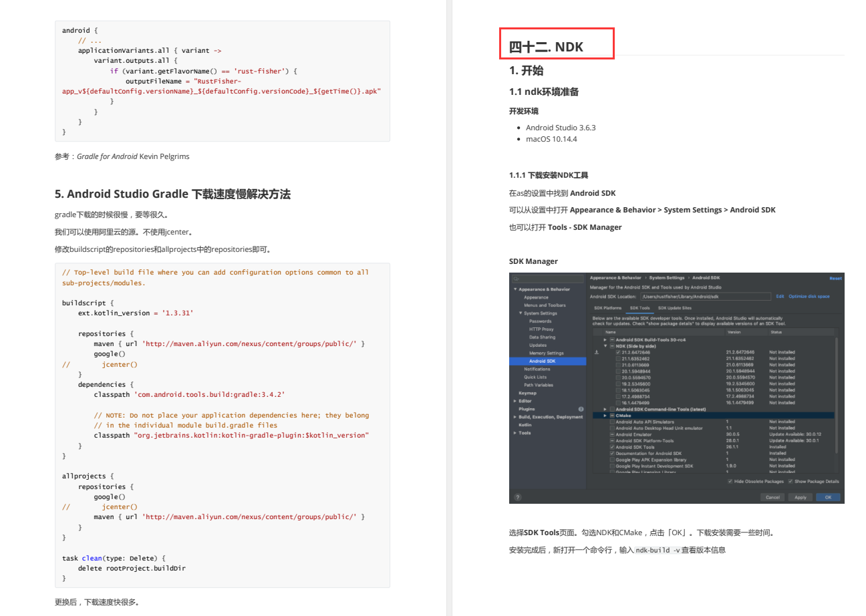Click the download icon beside NDK 21.2.6472646
This screenshot has width=866, height=616.
click(597, 352)
